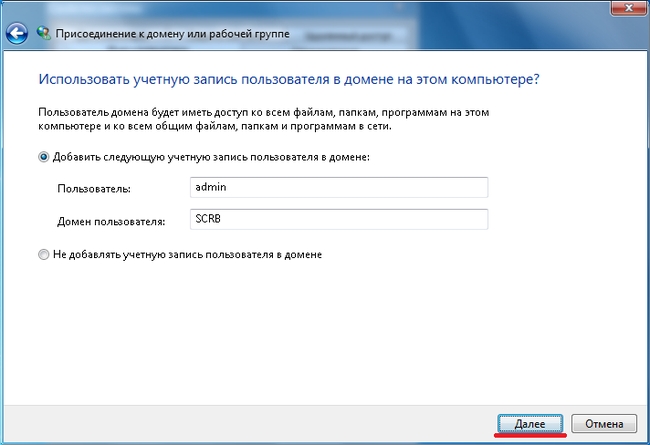Proceed with the 'Далее' button
The width and height of the screenshot is (650, 445).
pyautogui.click(x=530, y=424)
